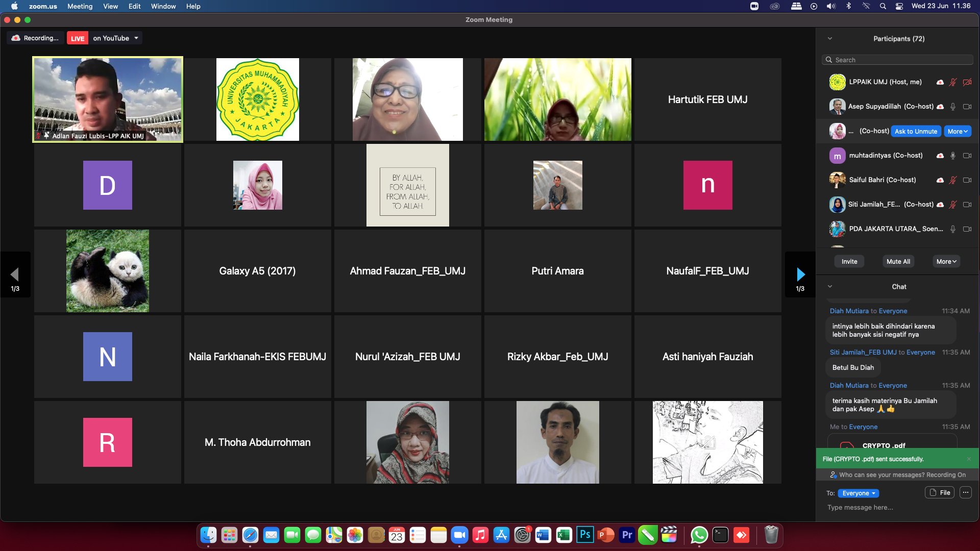
Task: Open Calendar app showing 23 in dock
Action: coord(397,535)
